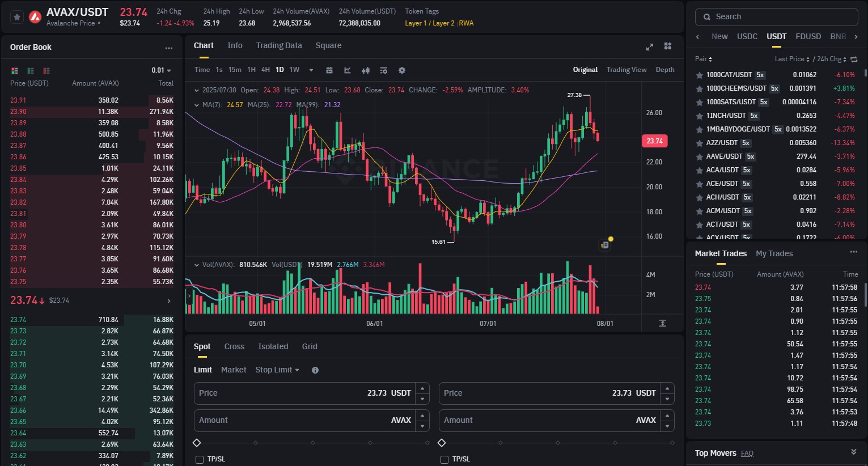Open the chart calendar date picker icon

[x=329, y=70]
